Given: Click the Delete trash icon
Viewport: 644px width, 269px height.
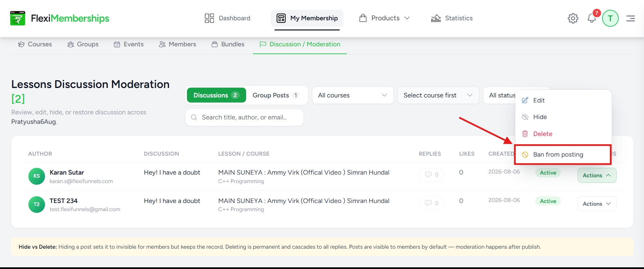Looking at the screenshot, I should click(x=525, y=134).
